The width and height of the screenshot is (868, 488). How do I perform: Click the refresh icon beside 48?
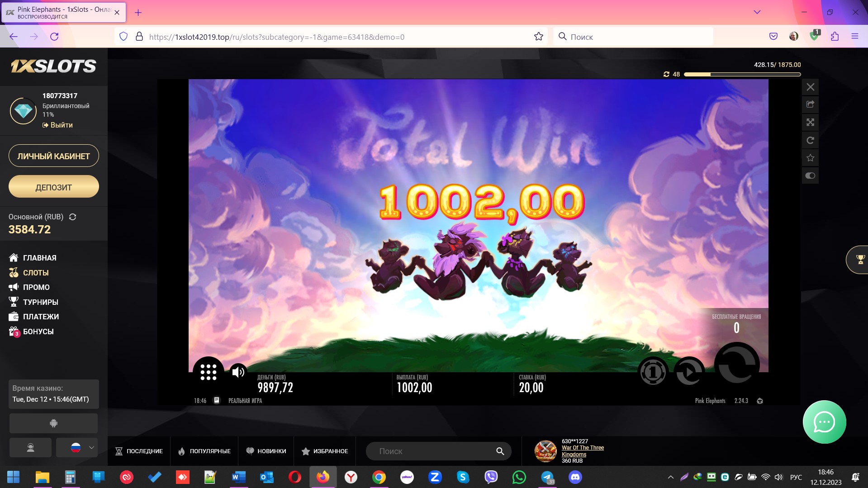point(666,74)
